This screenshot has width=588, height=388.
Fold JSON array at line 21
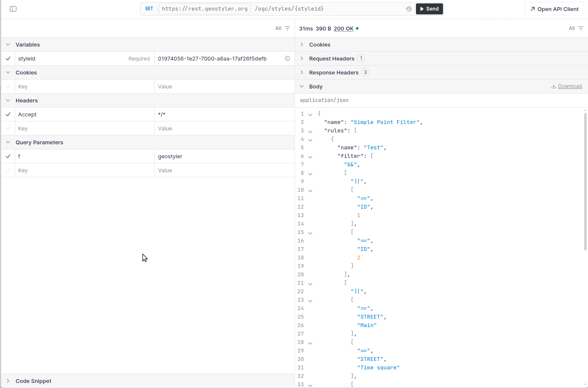310,283
